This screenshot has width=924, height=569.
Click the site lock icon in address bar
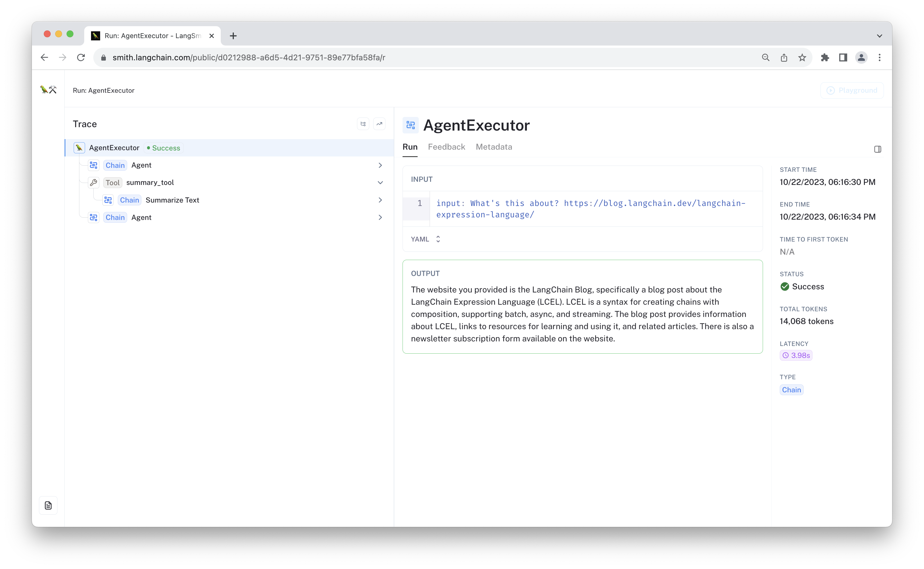coord(104,57)
